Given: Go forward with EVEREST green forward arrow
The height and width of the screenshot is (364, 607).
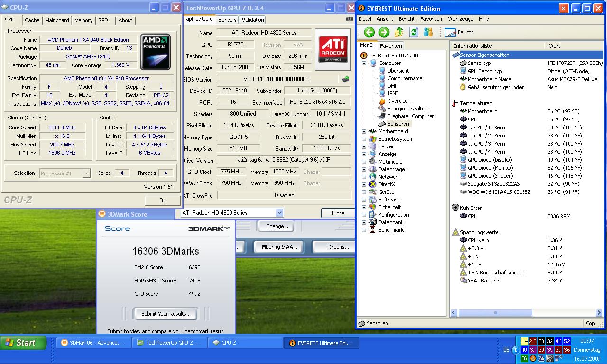Looking at the screenshot, I should [x=384, y=32].
